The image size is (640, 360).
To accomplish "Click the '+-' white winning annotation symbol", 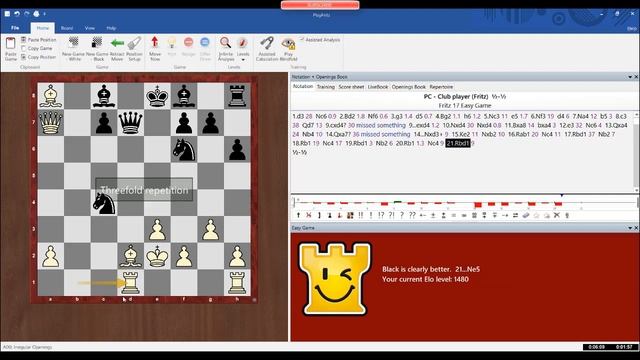I will click(422, 215).
